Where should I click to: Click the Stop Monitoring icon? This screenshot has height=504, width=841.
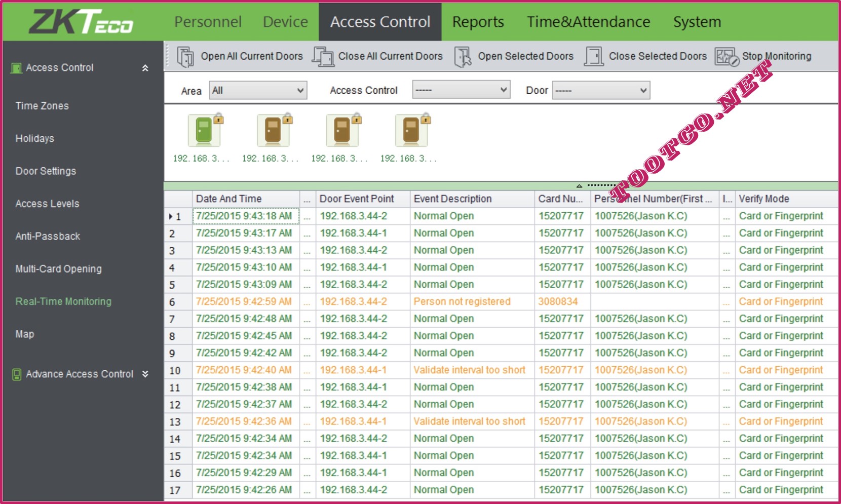tap(727, 56)
